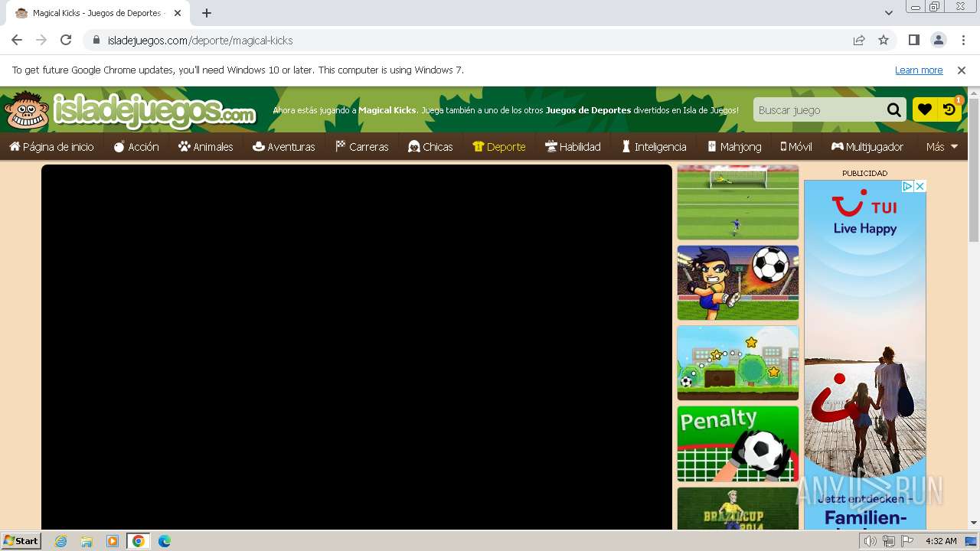Open the penalty goal field game thumbnail
Image resolution: width=980 pixels, height=551 pixels.
click(x=738, y=202)
